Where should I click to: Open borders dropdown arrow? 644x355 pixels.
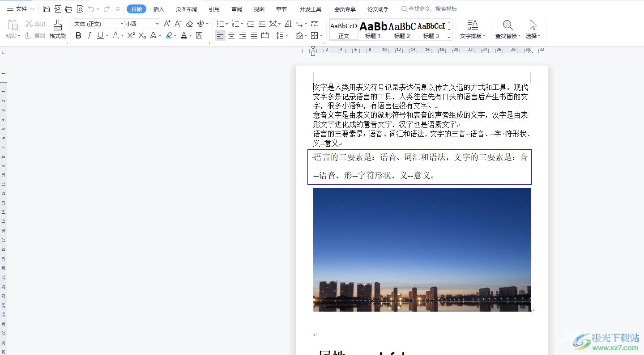[321, 36]
